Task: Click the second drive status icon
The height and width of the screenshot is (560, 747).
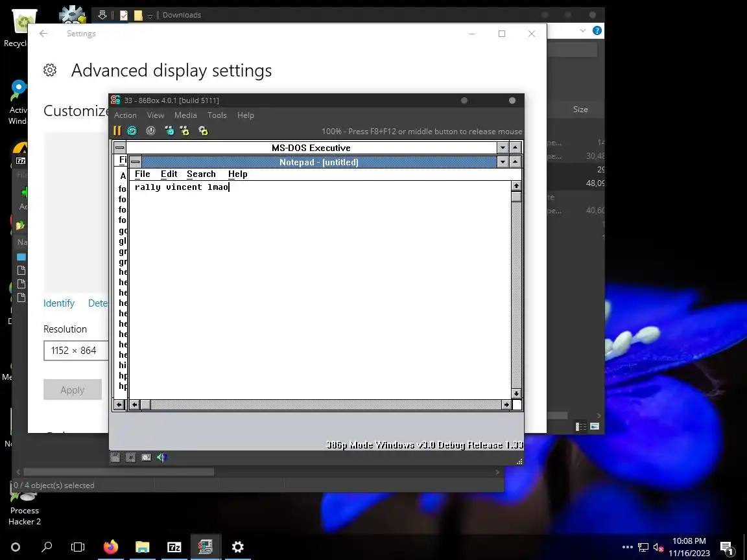Action: [130, 458]
